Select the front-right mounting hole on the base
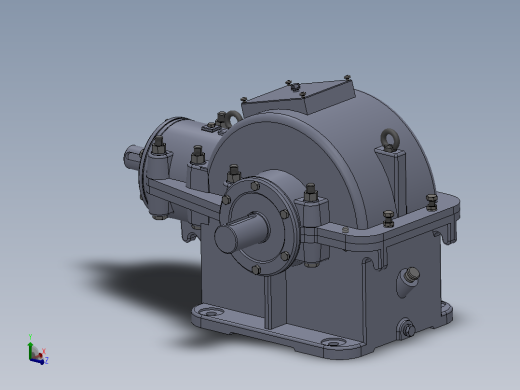The image size is (520, 390). (333, 343)
